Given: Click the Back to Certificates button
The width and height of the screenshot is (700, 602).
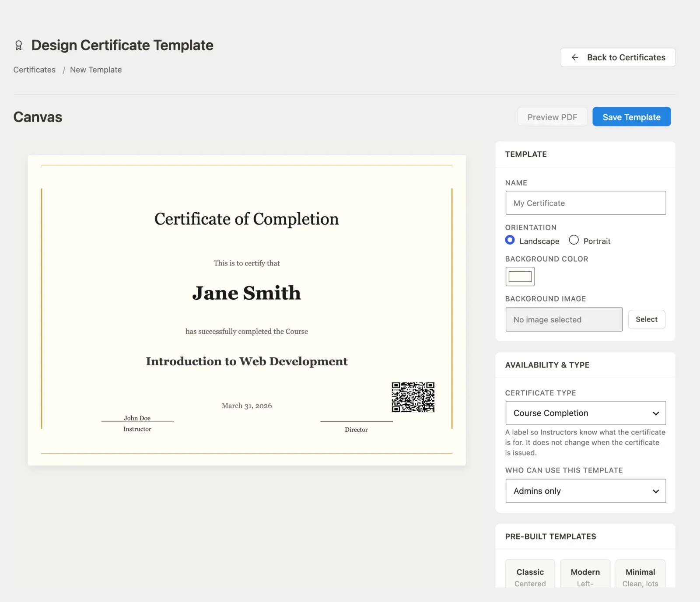Looking at the screenshot, I should 618,57.
